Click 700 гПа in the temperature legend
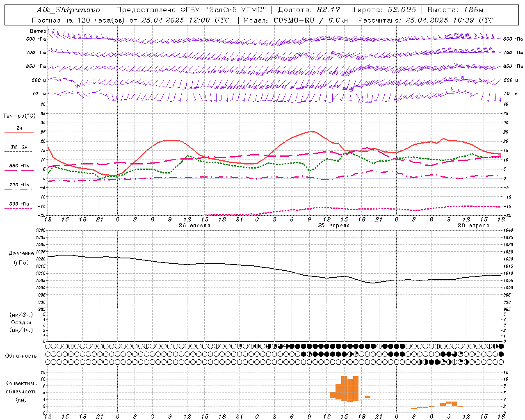 coord(19,185)
